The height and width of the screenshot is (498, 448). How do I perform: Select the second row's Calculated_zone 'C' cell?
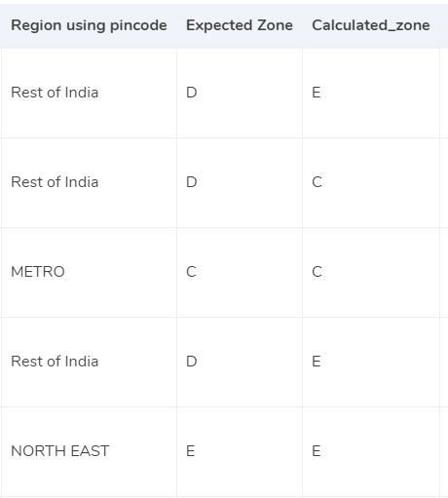pyautogui.click(x=371, y=182)
